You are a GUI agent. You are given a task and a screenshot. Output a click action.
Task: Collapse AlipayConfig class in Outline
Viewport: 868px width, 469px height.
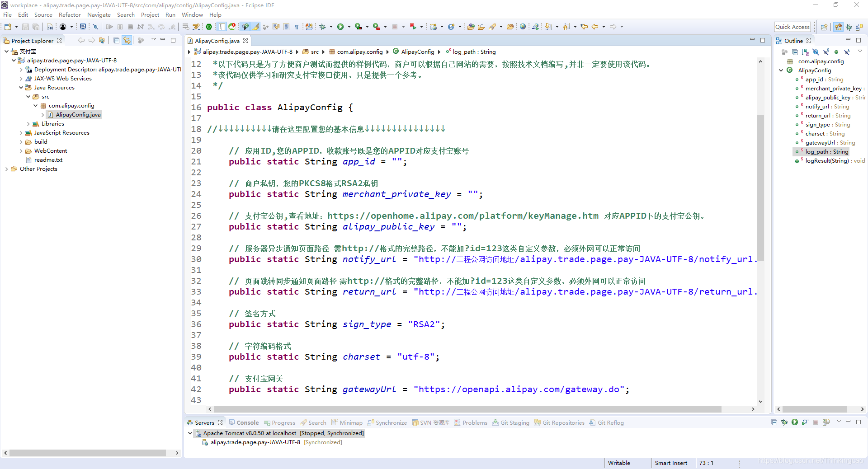tap(781, 70)
